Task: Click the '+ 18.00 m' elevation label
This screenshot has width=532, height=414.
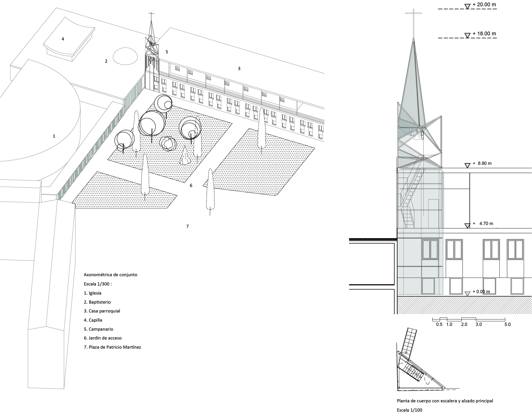Action: 484,34
